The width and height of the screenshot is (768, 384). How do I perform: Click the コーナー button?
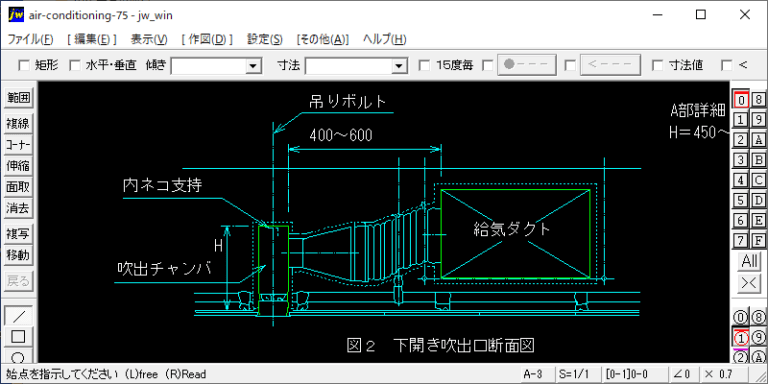(18, 145)
